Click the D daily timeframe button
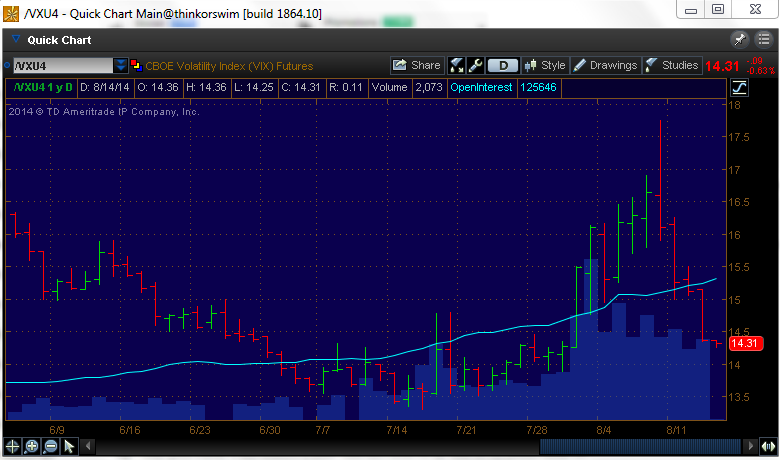The height and width of the screenshot is (460, 780). coord(503,65)
